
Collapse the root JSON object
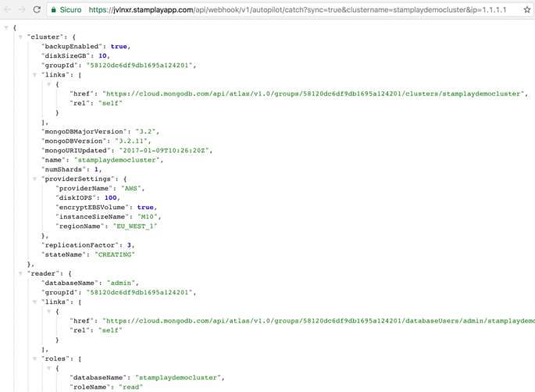(x=6, y=27)
